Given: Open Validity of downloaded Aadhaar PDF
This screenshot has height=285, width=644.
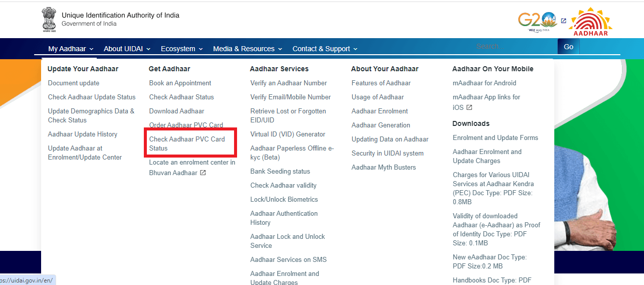Looking at the screenshot, I should (x=497, y=230).
